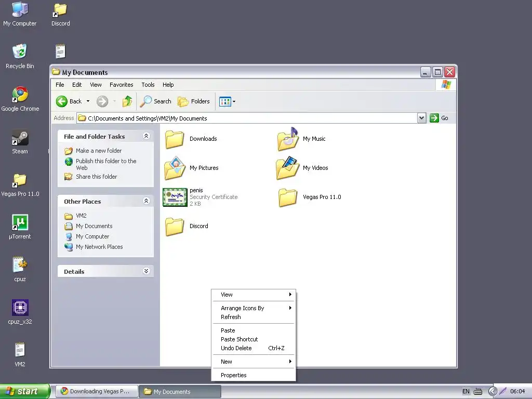Select the Downloads folder icon
Viewport: 532px width, 399px height.
(175, 139)
